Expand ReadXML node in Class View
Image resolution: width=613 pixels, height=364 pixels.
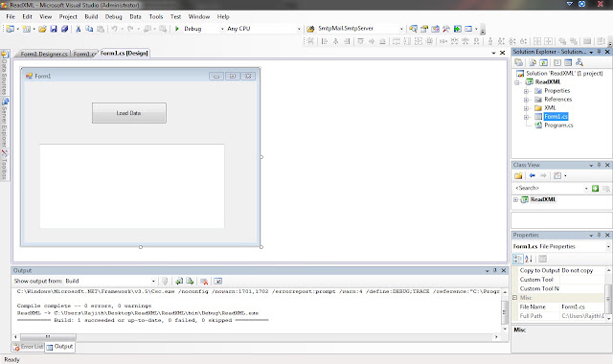(x=515, y=200)
